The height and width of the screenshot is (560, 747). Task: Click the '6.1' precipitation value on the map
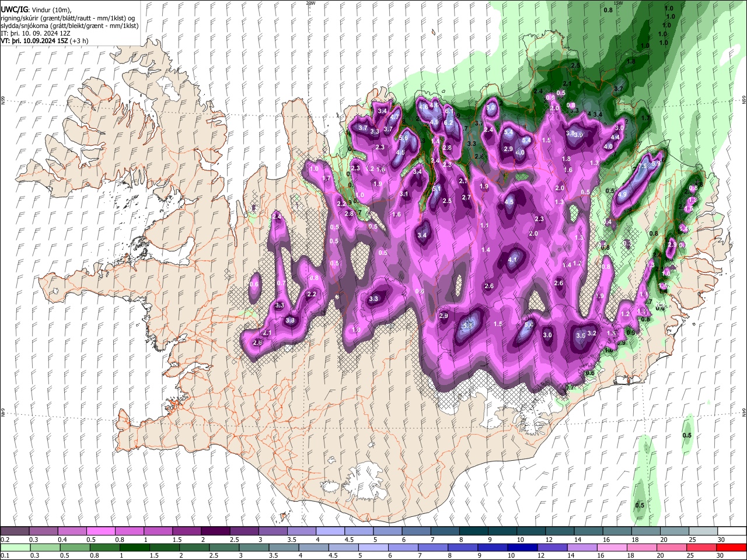pyautogui.click(x=449, y=111)
